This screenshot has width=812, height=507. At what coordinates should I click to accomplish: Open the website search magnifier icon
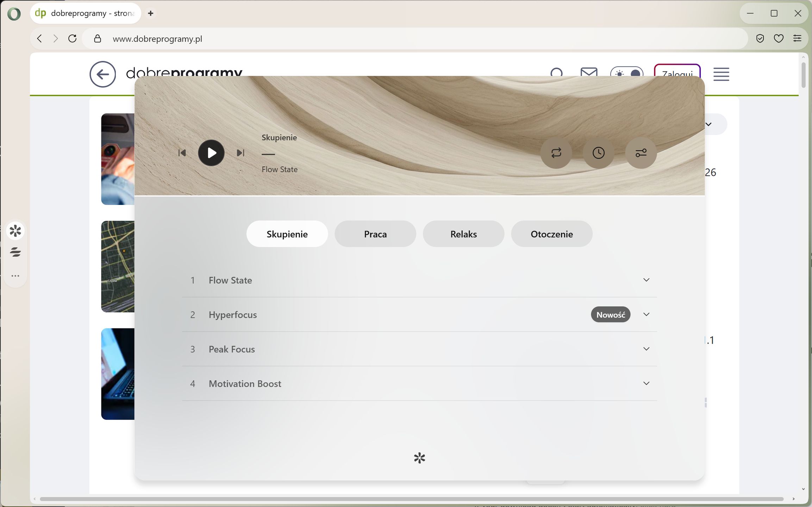(x=557, y=72)
